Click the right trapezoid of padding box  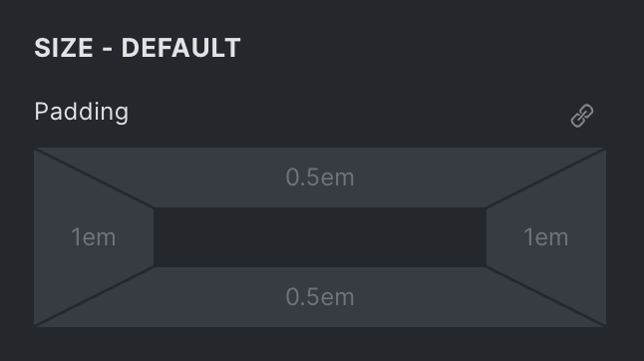tap(546, 237)
